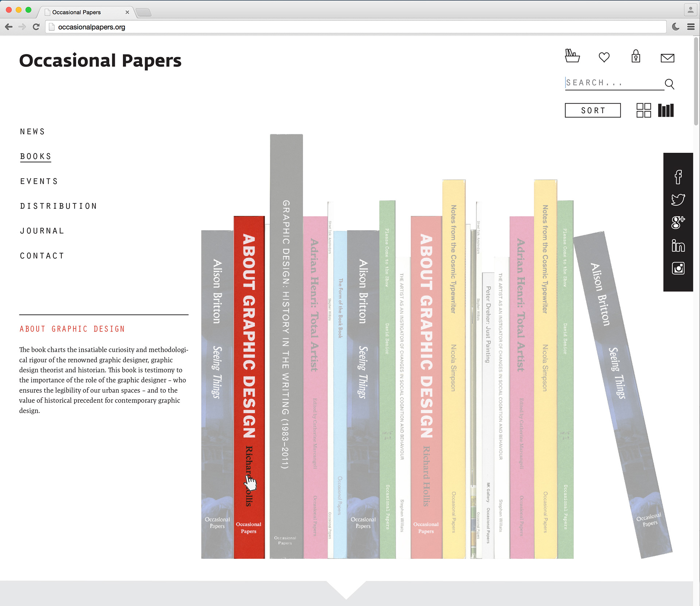Image resolution: width=700 pixels, height=606 pixels.
Task: Toggle the browser night mode moon icon
Action: (x=676, y=27)
